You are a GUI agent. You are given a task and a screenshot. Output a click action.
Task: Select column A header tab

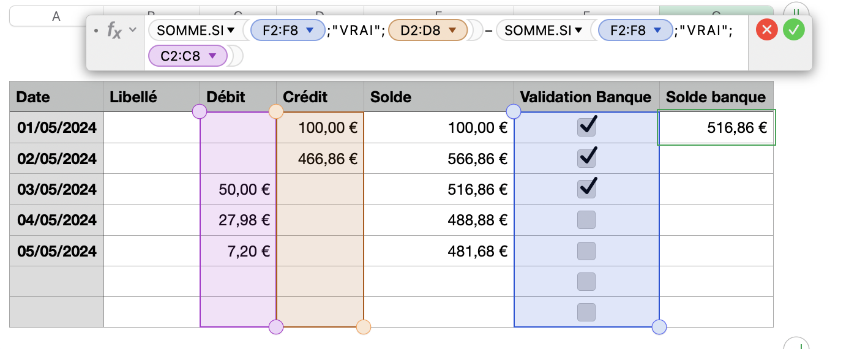point(56,17)
